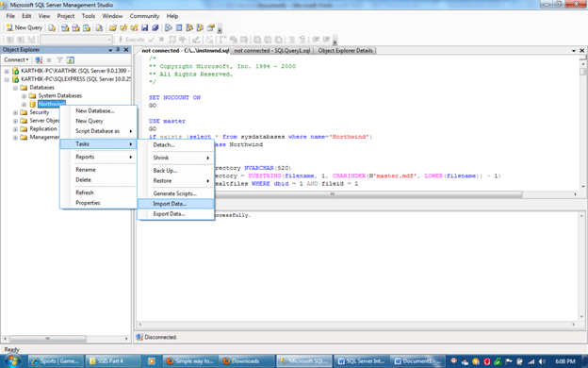588x368 pixels.
Task: Open the Script Database as submenu
Action: (x=98, y=131)
